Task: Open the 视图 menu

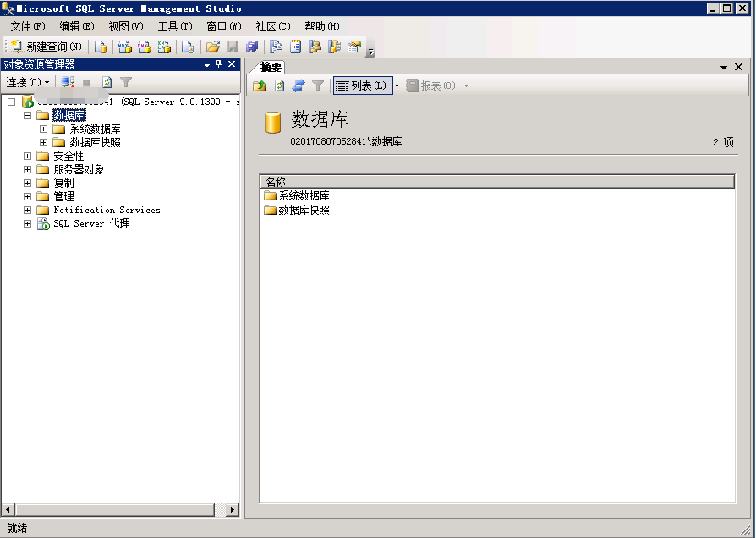Action: point(126,26)
